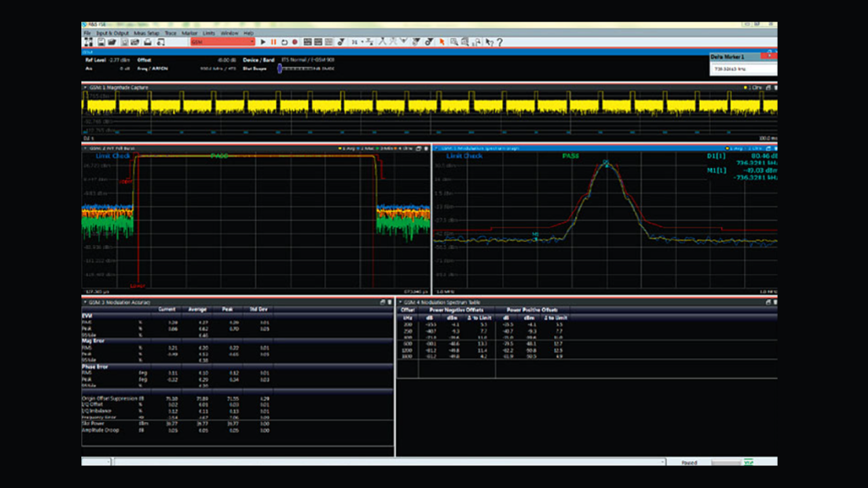Click the yellow 1 Clrw trace legend

click(753, 87)
